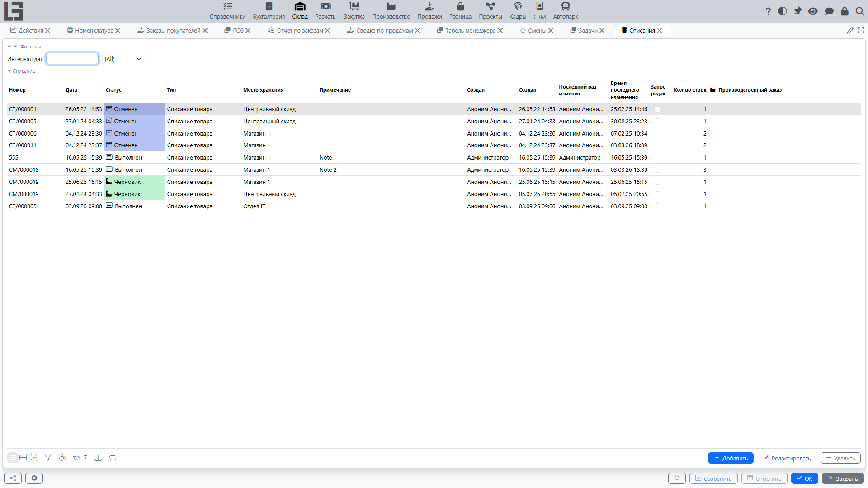Refresh table with loop icon
The width and height of the screenshot is (868, 488).
point(113,458)
